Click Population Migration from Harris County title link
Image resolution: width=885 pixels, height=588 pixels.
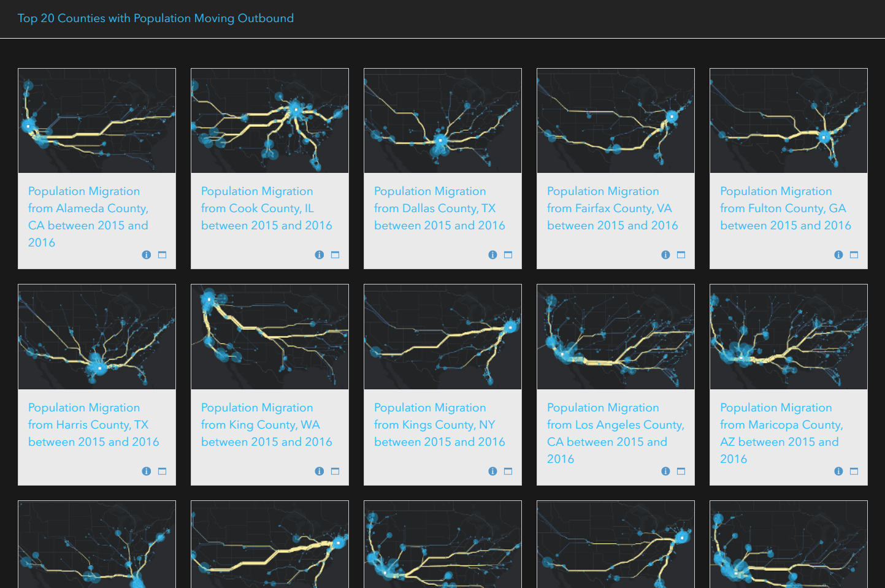[94, 425]
